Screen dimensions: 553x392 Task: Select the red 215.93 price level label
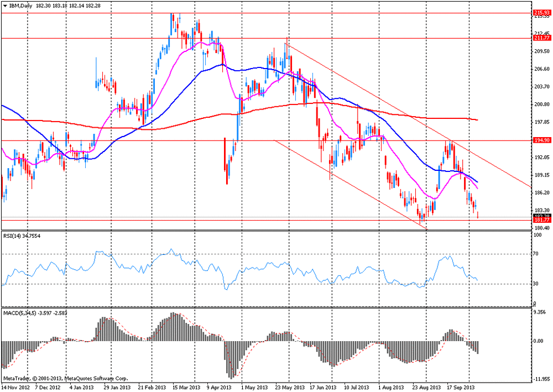pyautogui.click(x=542, y=13)
